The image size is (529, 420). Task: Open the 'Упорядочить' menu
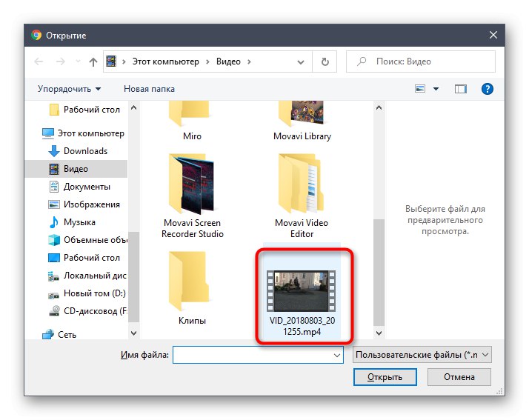[x=69, y=89]
